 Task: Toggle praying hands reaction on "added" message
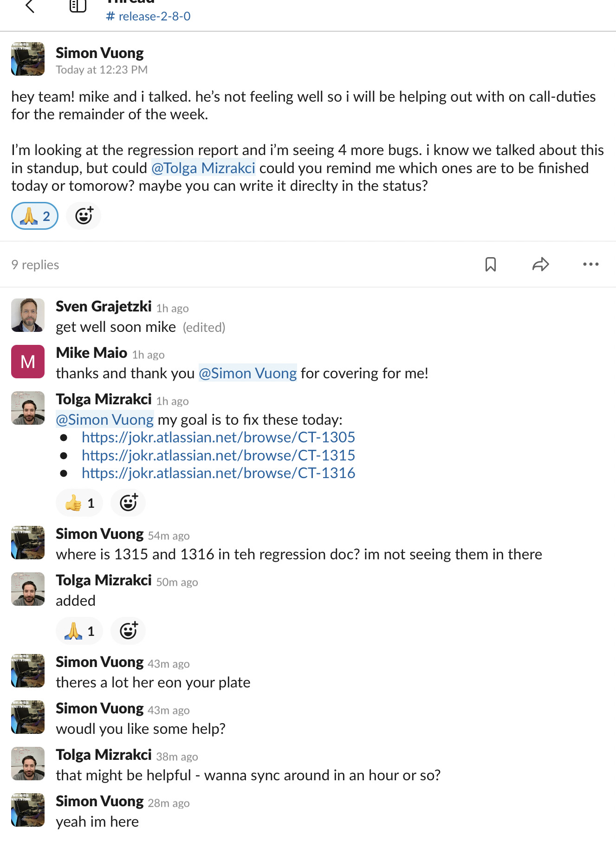pyautogui.click(x=79, y=631)
